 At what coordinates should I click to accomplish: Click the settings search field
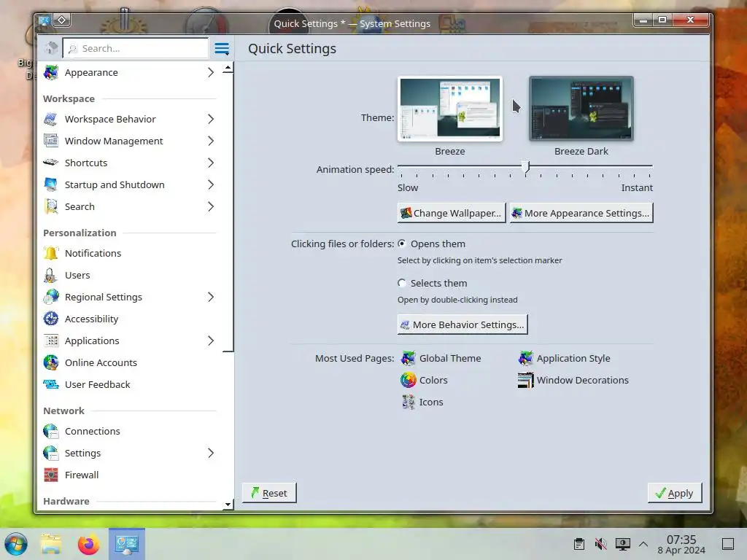point(136,48)
